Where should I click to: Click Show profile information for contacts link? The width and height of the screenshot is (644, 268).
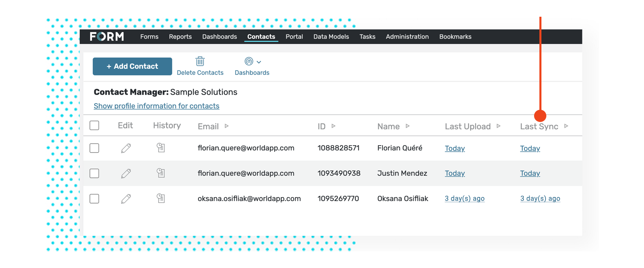click(x=157, y=106)
